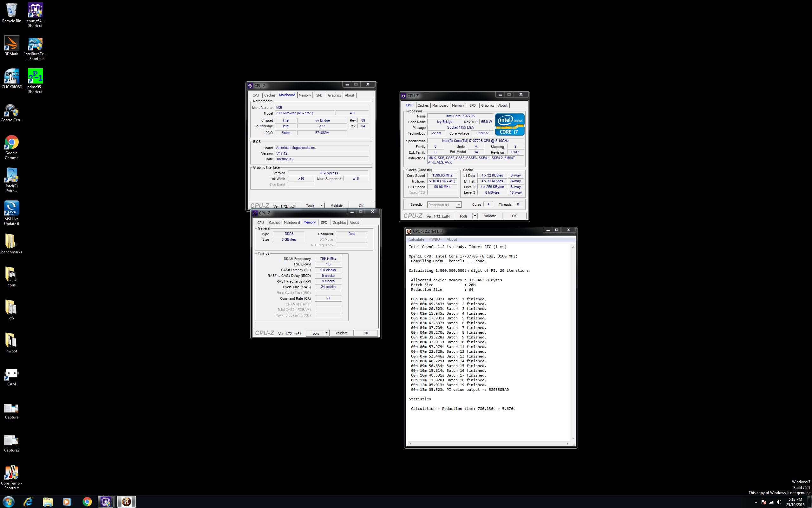Switch to GPUPI via its taskbar icon
The height and width of the screenshot is (508, 812).
pos(127,502)
